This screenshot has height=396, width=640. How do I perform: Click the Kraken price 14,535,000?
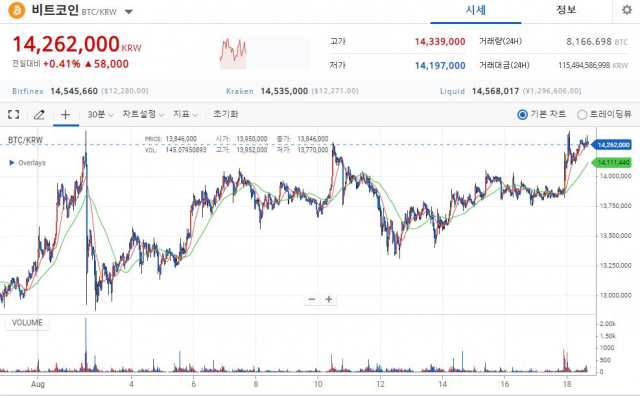tap(284, 91)
